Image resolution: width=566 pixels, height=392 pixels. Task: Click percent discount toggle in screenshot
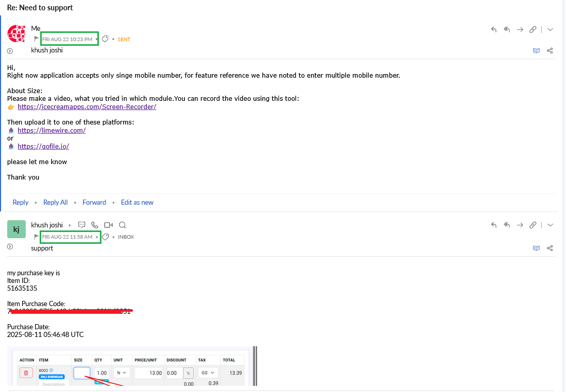(x=188, y=373)
